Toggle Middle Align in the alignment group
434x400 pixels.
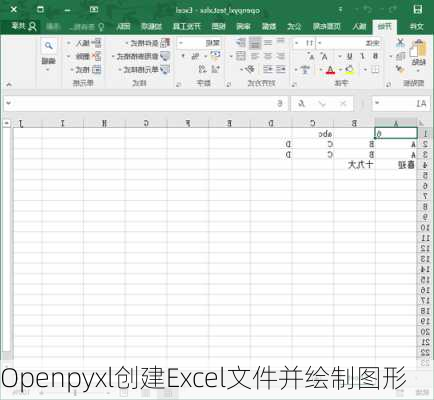coord(268,43)
